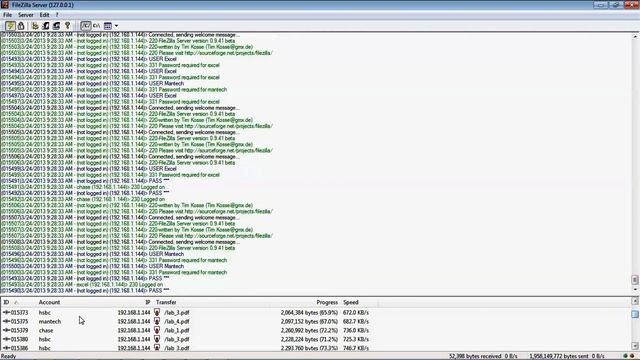Sort connections by ID column header
The image size is (640, 360).
click(x=6, y=302)
